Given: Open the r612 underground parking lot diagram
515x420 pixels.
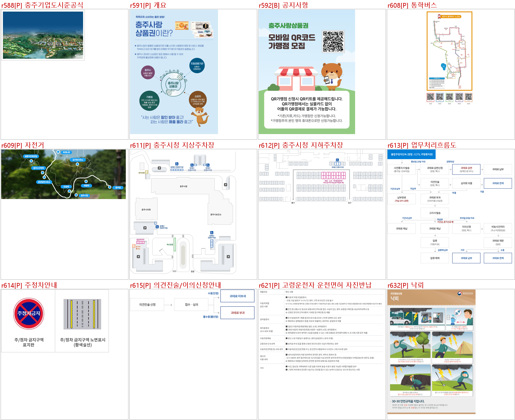Looking at the screenshot, I should click(x=321, y=177).
